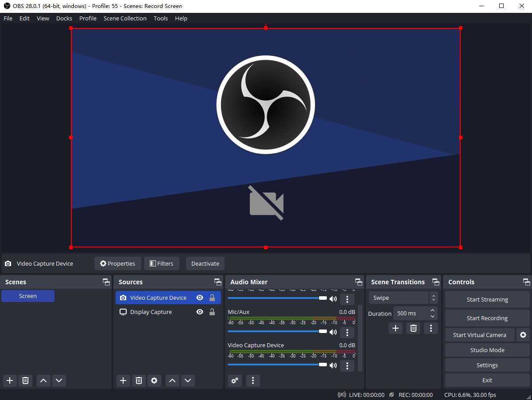Viewport: 532px width, 400px height.
Task: Open source properties gear in Sources panel
Action: pyautogui.click(x=154, y=380)
